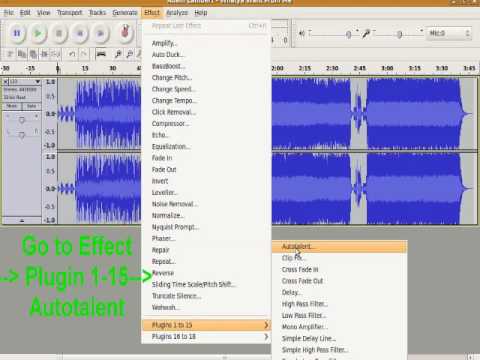The image size is (480, 360).
Task: Adjust the output volume slider knob
Action: (x=349, y=34)
